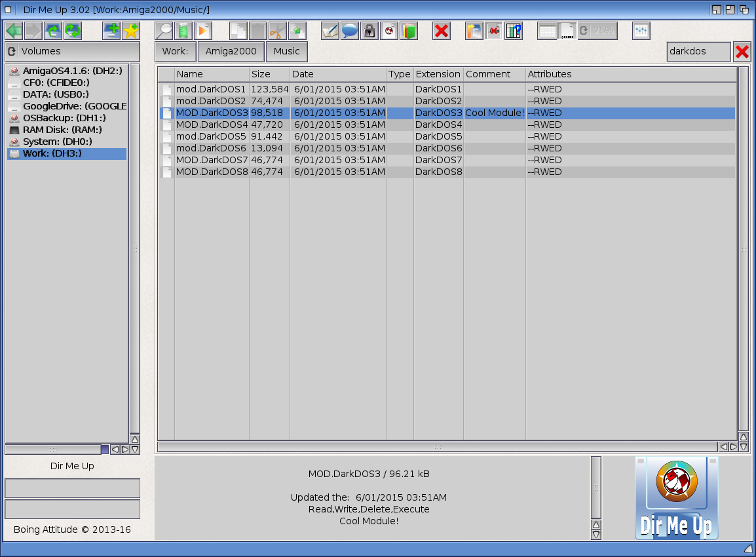Sort by Size column header
Viewport: 756px width, 557px height.
point(269,74)
